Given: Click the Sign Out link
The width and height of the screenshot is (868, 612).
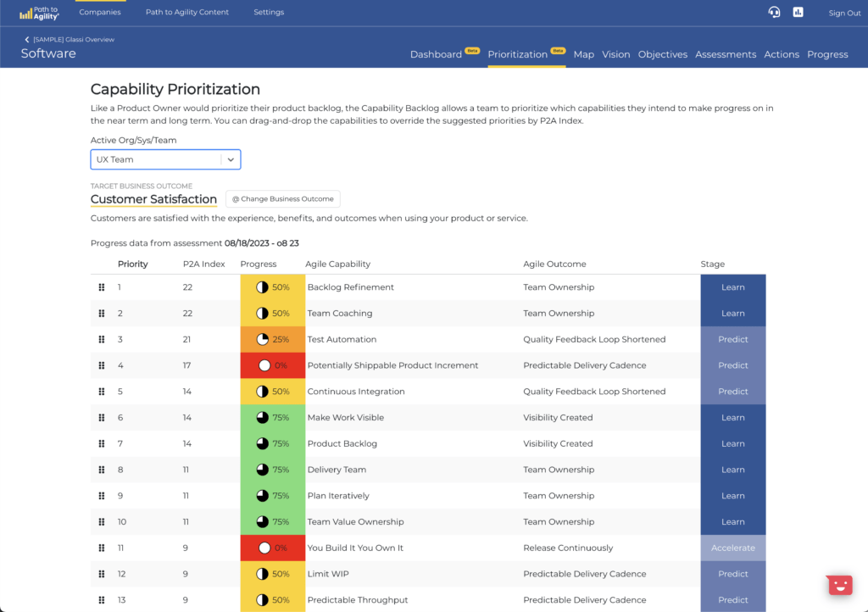Looking at the screenshot, I should coord(844,13).
